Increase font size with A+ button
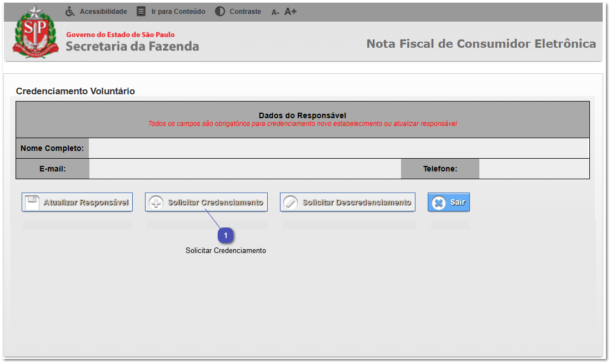611x364 pixels. pos(291,11)
